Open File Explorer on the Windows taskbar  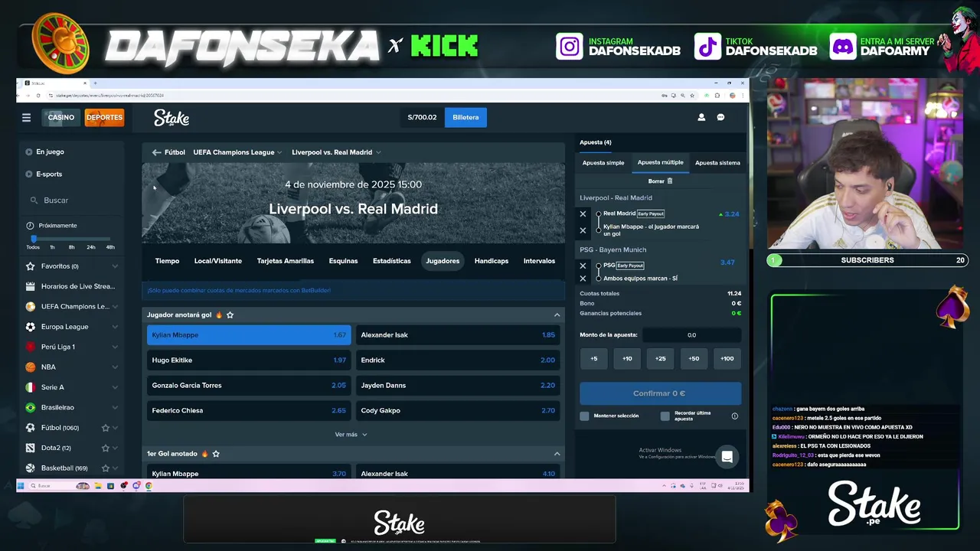pos(98,486)
